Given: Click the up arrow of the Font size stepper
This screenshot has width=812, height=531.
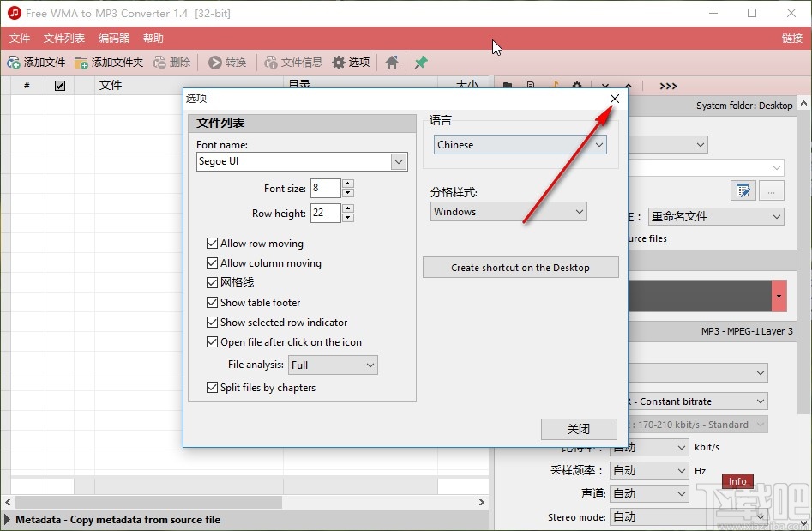Looking at the screenshot, I should (346, 183).
